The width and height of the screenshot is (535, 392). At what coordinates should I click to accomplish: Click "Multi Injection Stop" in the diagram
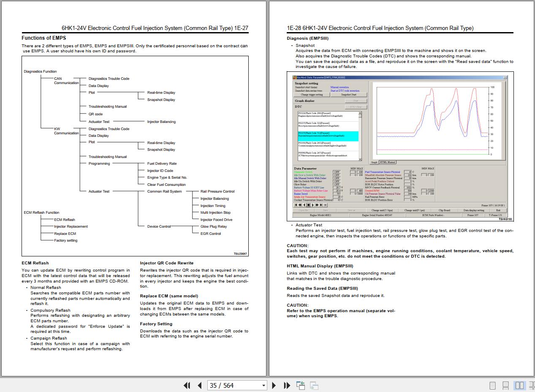(215, 212)
